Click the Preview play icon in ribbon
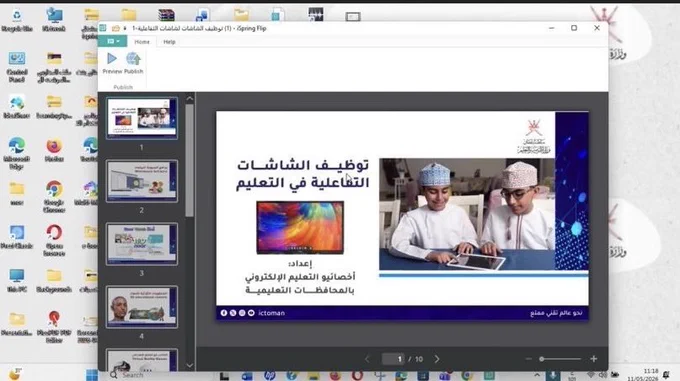 [x=112, y=59]
